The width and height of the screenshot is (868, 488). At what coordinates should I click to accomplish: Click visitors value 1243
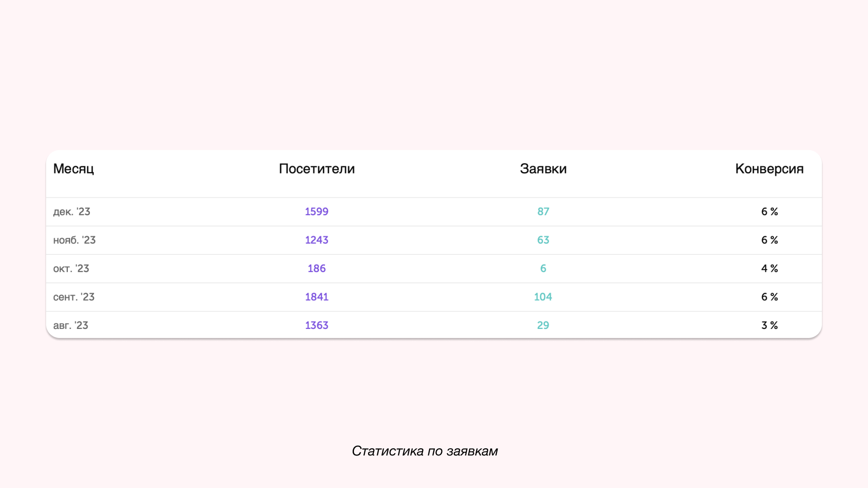(x=316, y=240)
